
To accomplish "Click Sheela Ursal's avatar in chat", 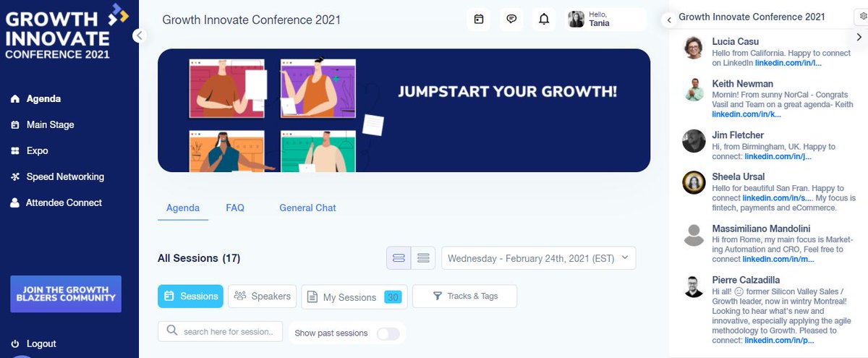I will pos(694,182).
